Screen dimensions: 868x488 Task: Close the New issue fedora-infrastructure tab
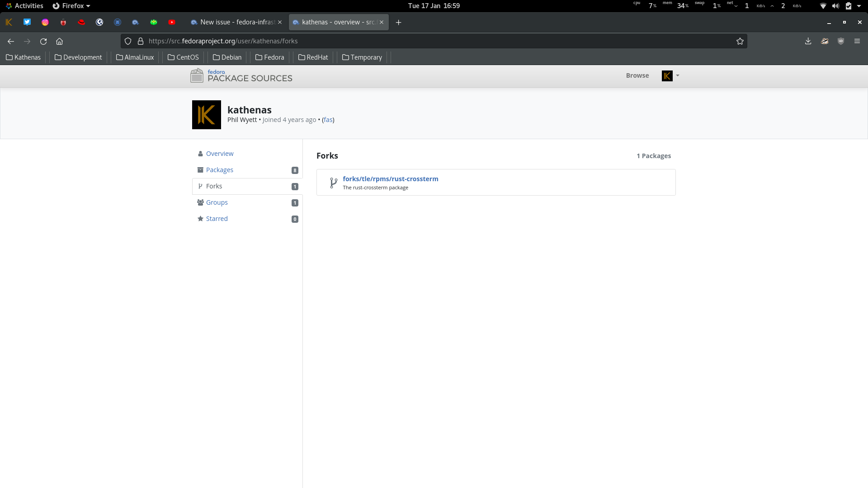pyautogui.click(x=280, y=22)
